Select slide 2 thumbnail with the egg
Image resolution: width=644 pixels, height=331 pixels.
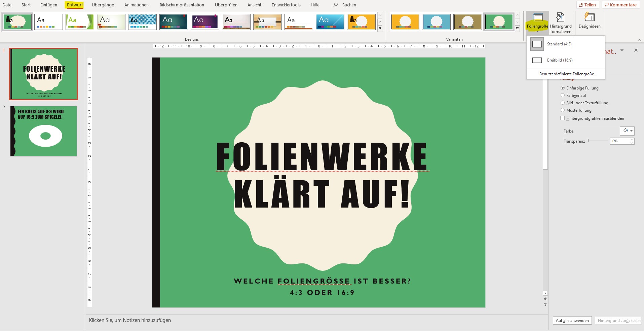point(43,131)
